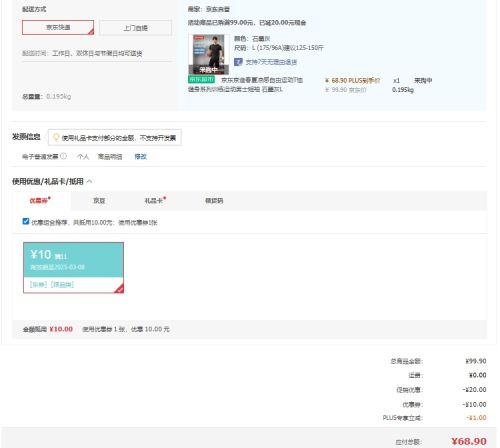Choose the 上门自提 pickup option
The image size is (500, 448).
pos(135,28)
